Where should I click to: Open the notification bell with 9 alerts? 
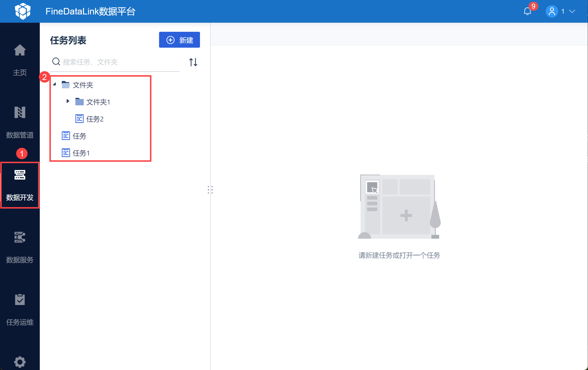527,11
